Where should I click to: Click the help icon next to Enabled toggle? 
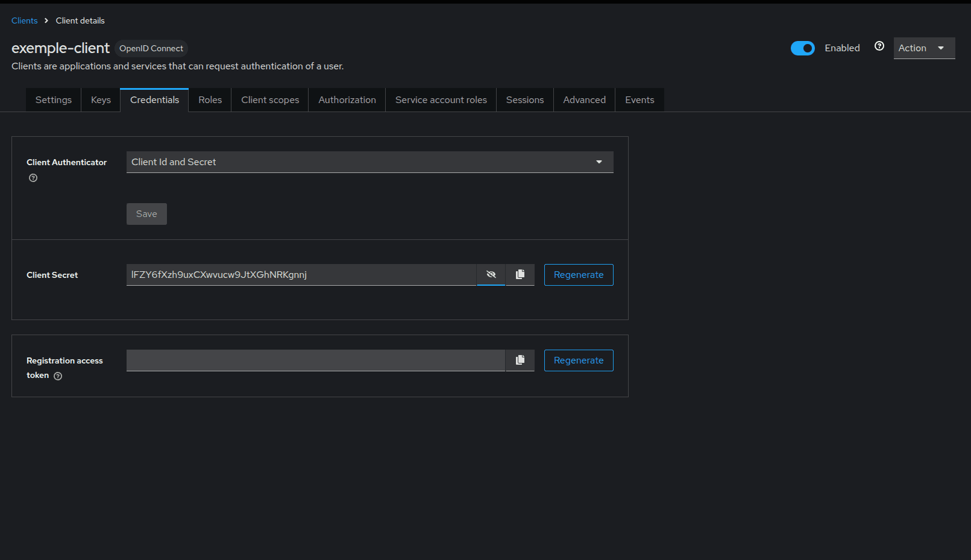point(879,46)
